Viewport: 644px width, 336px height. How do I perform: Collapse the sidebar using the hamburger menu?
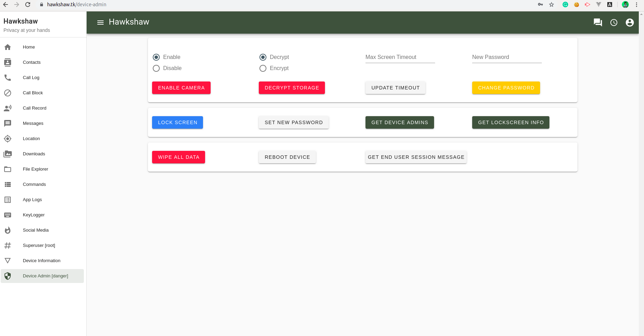100,22
